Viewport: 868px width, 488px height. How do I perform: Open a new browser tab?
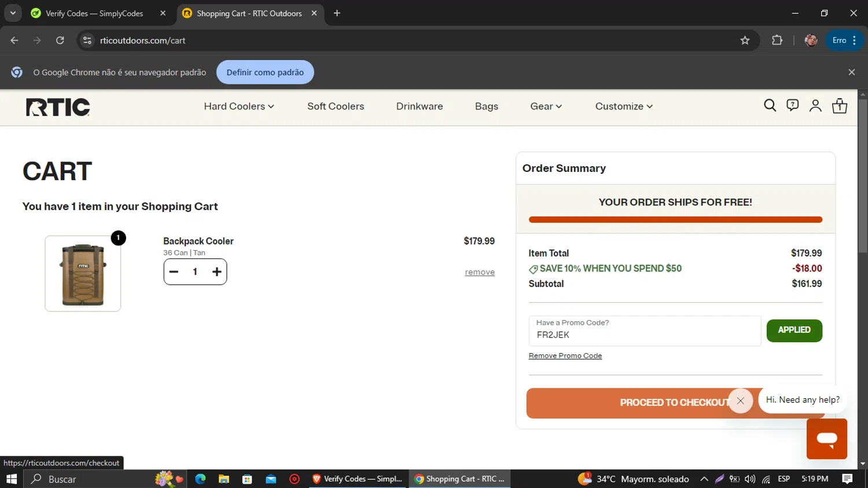click(337, 13)
